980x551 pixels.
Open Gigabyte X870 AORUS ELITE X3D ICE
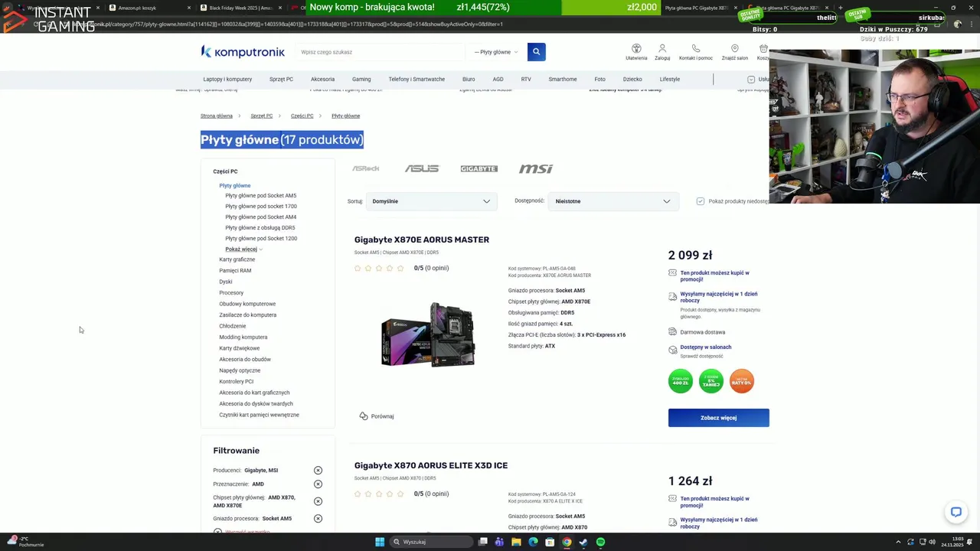tap(430, 465)
